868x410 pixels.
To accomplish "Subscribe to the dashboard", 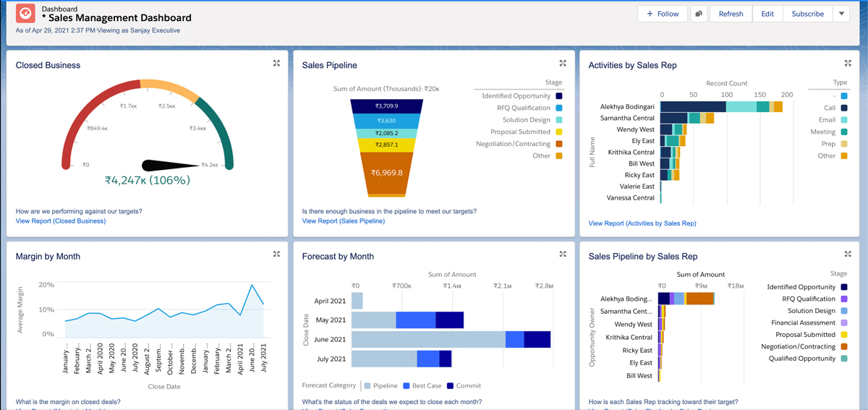I will [807, 14].
